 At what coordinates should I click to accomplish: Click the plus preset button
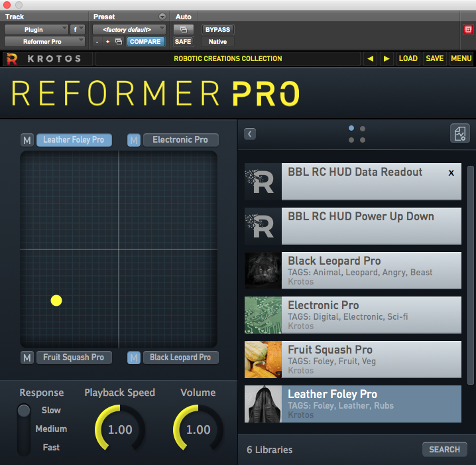pos(107,42)
